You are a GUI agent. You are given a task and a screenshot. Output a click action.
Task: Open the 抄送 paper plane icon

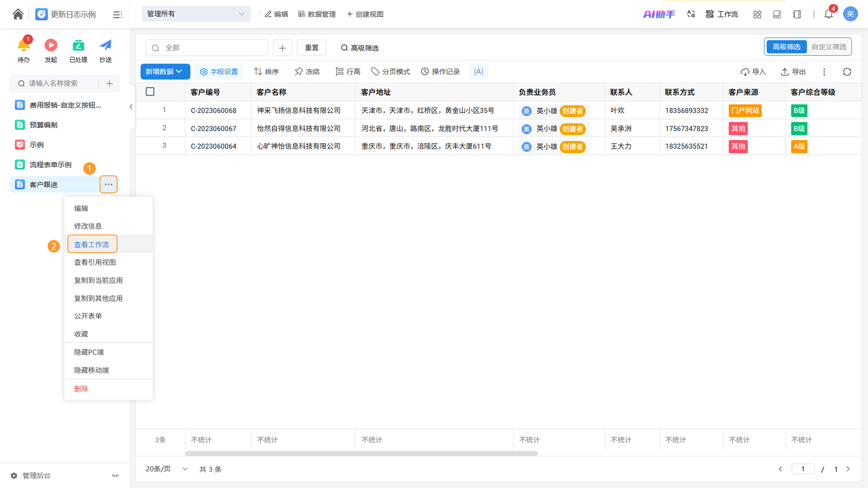pos(106,45)
